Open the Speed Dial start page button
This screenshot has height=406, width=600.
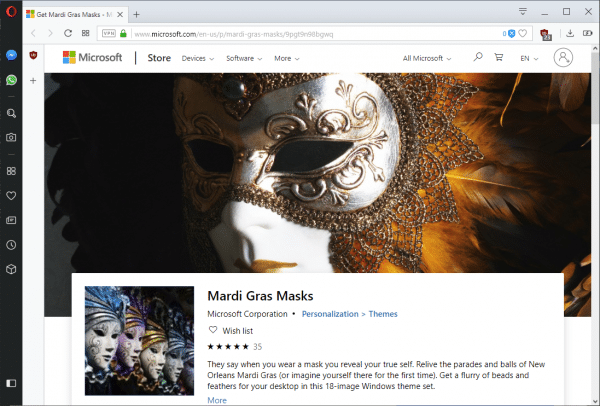[x=86, y=33]
